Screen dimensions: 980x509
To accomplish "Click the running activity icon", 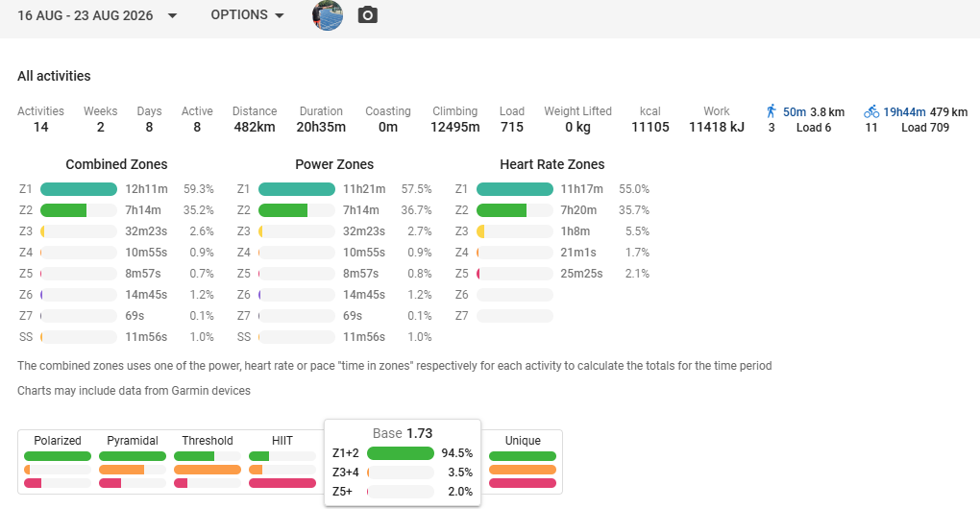I will [772, 111].
